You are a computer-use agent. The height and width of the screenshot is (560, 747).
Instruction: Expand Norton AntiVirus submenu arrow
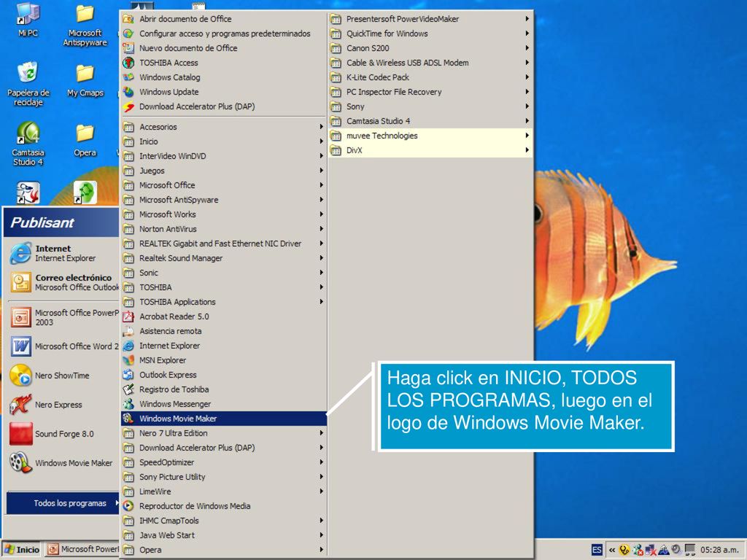point(322,229)
